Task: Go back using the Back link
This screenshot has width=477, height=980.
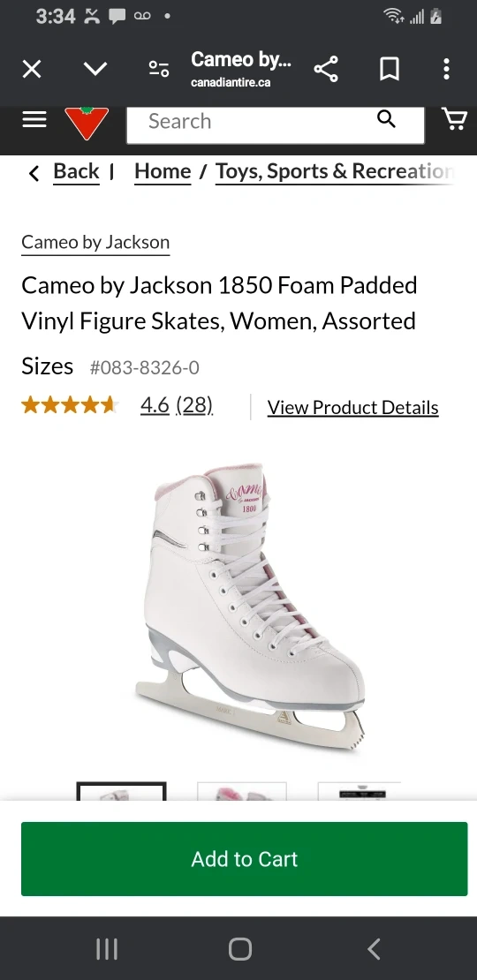Action: tap(76, 171)
